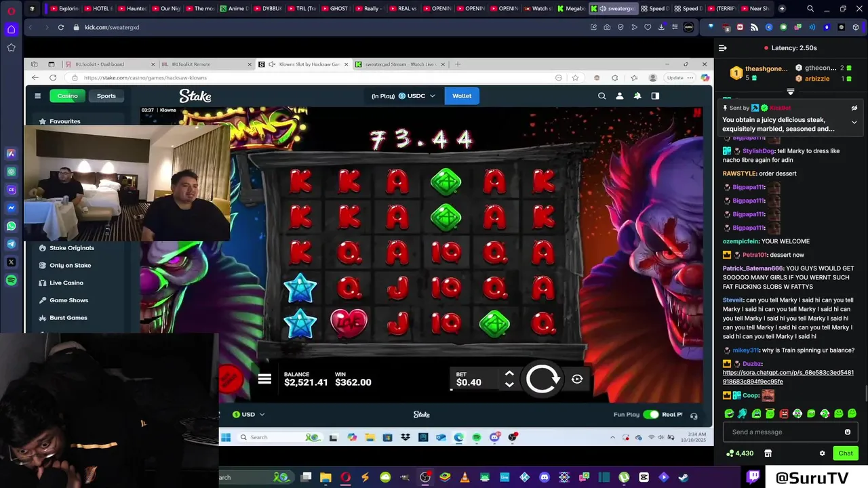This screenshot has width=868, height=488.
Task: Open Stake sidebar hamburger menu
Action: pyautogui.click(x=37, y=96)
